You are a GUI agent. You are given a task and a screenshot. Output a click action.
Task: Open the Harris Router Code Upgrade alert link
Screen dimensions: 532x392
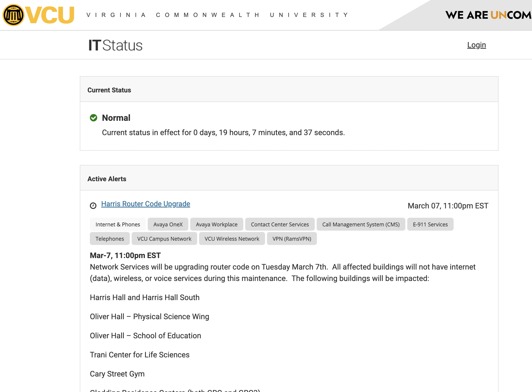(146, 204)
